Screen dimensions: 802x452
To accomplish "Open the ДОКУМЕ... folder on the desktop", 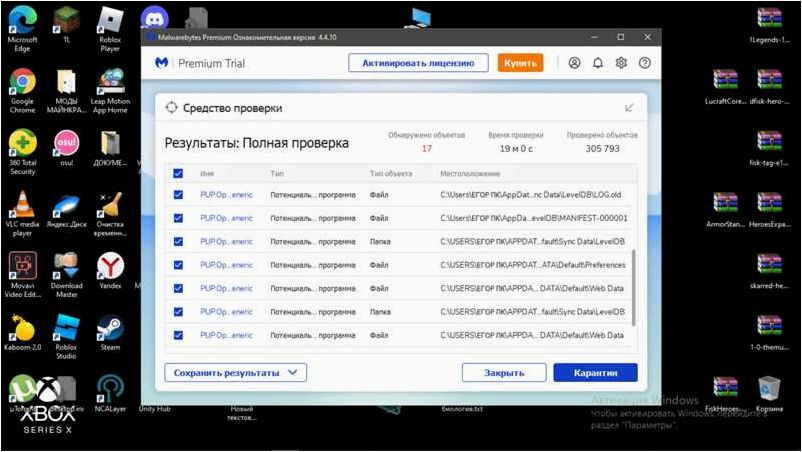I will tap(110, 148).
